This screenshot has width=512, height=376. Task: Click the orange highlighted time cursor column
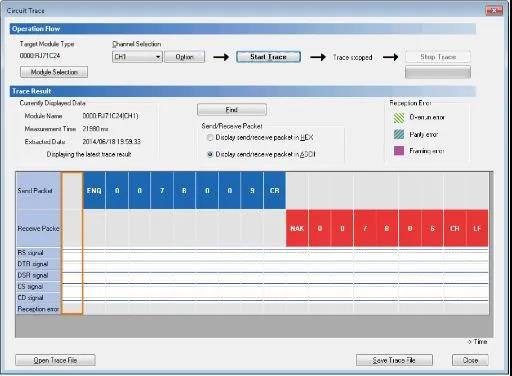pyautogui.click(x=72, y=243)
